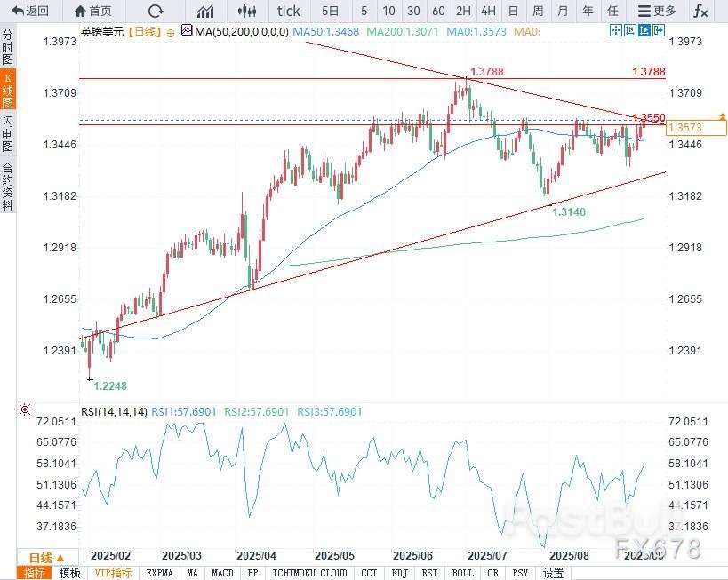Select the MACD indicator tab
The image size is (728, 580).
click(221, 573)
